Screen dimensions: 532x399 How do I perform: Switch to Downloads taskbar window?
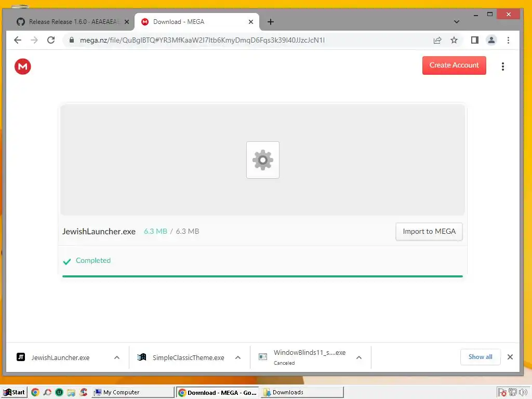coord(302,392)
